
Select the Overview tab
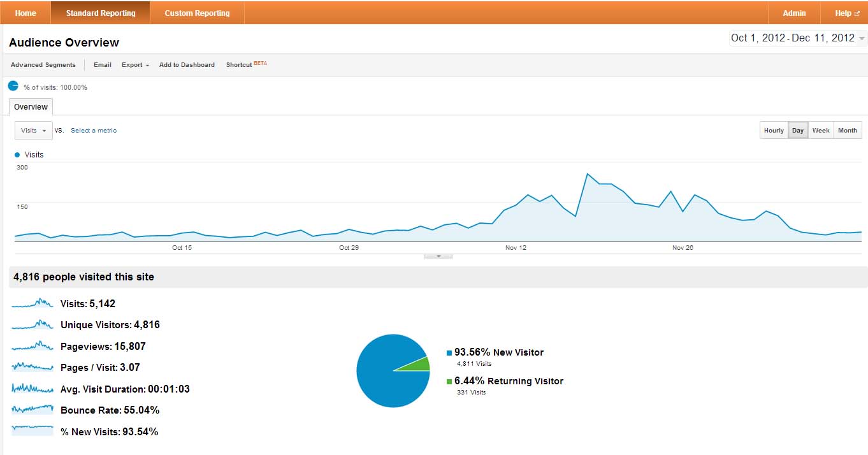[31, 107]
